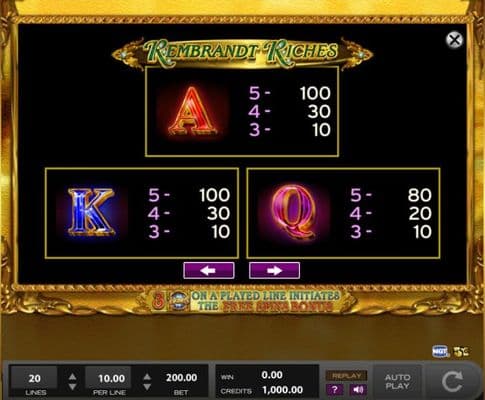This screenshot has height=400, width=485.
Task: Select the red A symbol icon
Action: click(192, 111)
